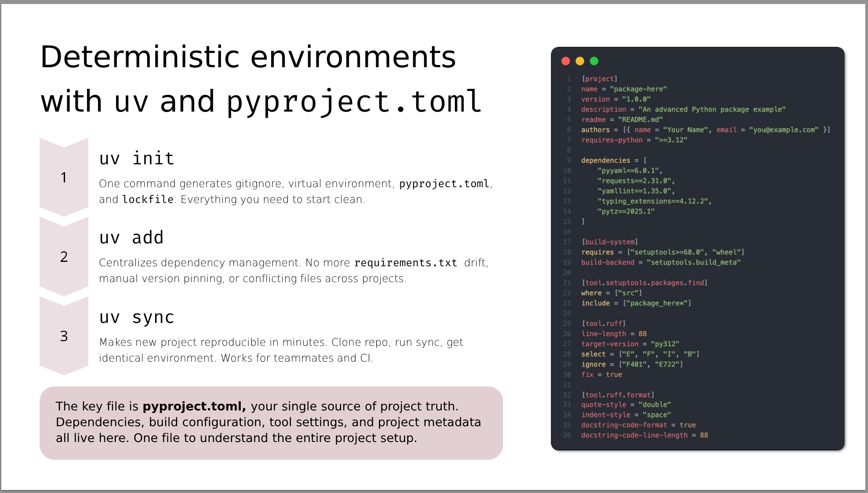Click the 'uv sync' heading

point(137,317)
